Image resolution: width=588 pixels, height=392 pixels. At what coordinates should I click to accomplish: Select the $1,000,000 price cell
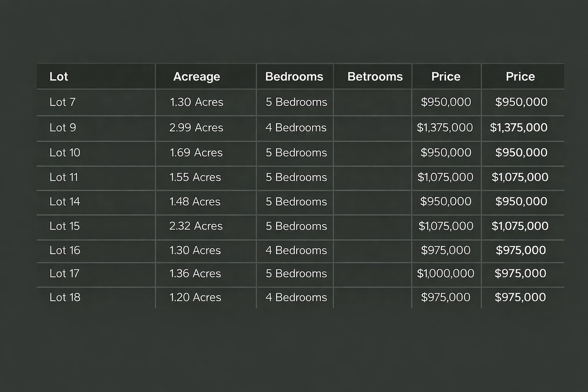[x=446, y=273]
